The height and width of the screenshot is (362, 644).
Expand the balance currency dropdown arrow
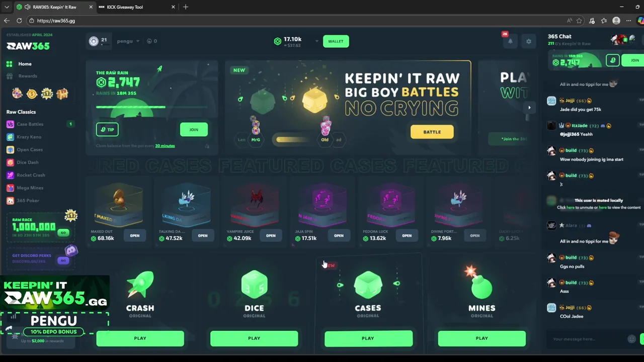(317, 41)
